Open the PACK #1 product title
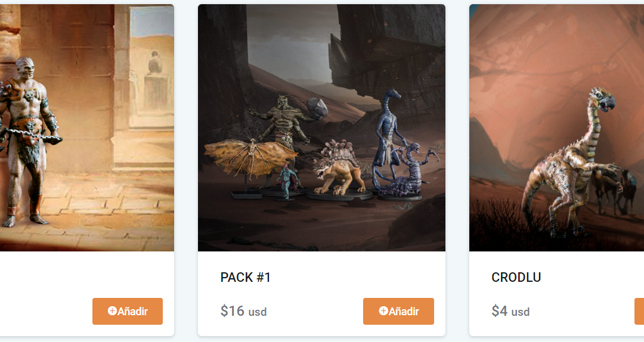Image resolution: width=644 pixels, height=342 pixels. point(245,278)
